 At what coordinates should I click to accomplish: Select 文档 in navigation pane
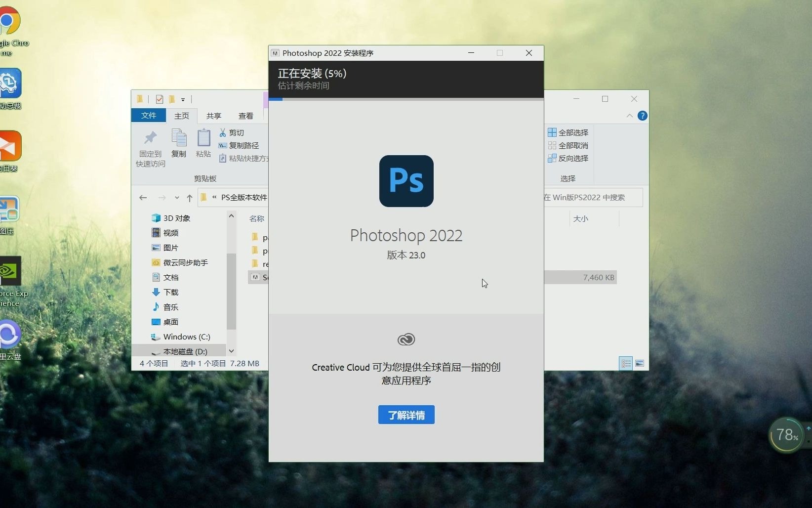[165, 277]
